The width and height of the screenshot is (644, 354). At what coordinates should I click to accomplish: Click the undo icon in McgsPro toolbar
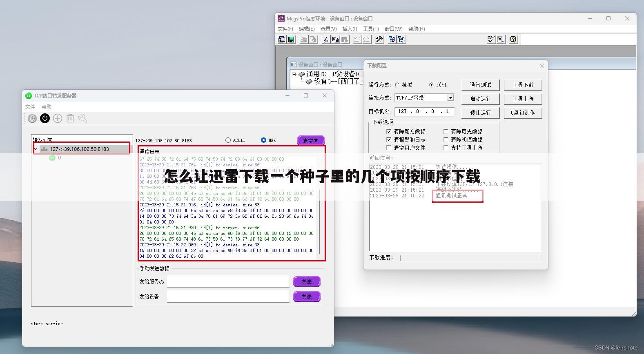tap(357, 40)
